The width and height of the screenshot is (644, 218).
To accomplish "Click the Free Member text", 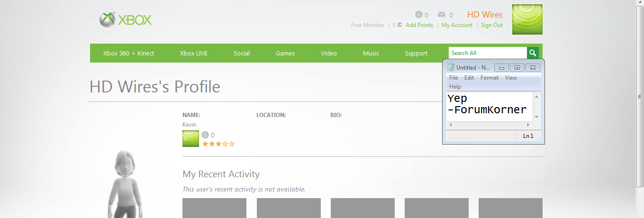I will pyautogui.click(x=368, y=25).
